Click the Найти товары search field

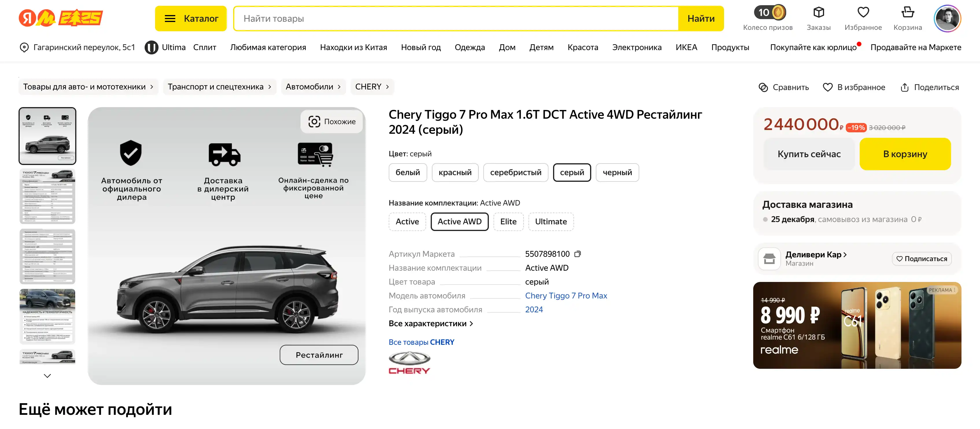click(x=455, y=18)
